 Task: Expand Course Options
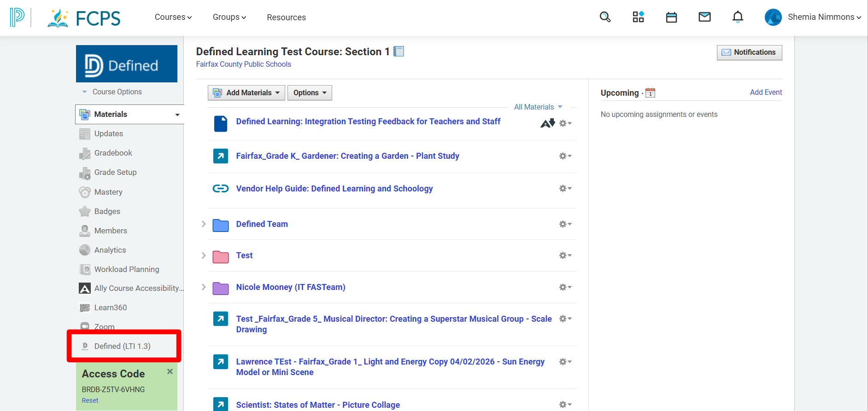coord(112,92)
